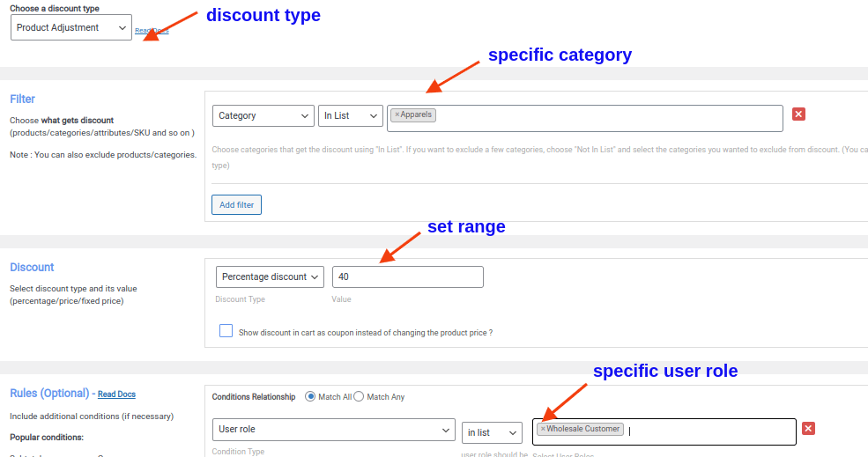
Task: Remove the Wholesale Customer role tag
Action: point(543,429)
